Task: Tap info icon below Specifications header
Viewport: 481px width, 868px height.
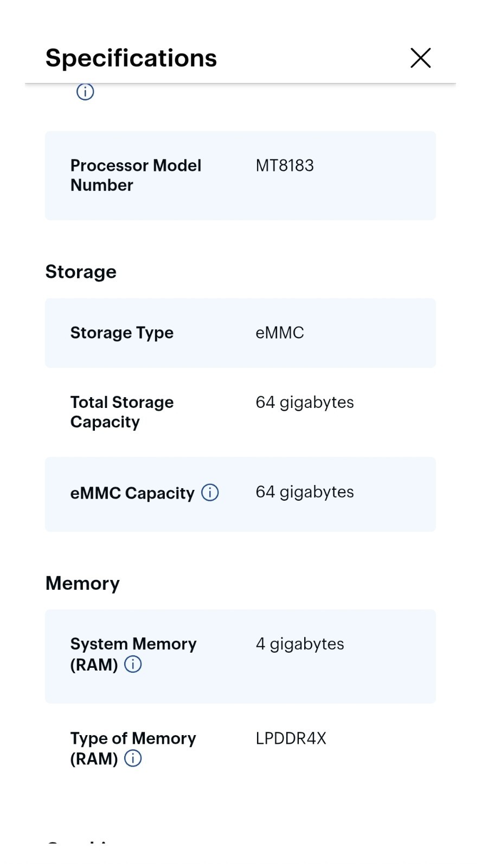Action: point(85,92)
